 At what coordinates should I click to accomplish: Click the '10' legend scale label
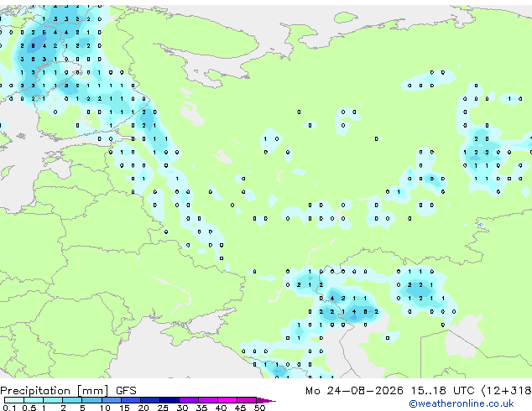click(x=105, y=408)
